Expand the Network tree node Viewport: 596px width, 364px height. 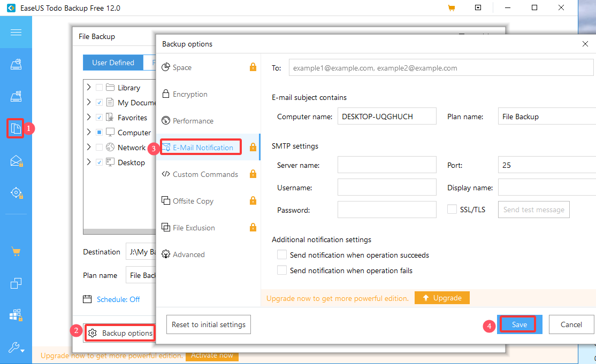tap(89, 147)
